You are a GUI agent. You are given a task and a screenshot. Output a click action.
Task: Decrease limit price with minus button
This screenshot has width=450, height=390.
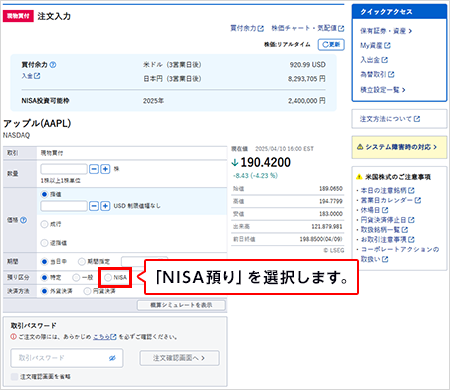[x=94, y=206]
